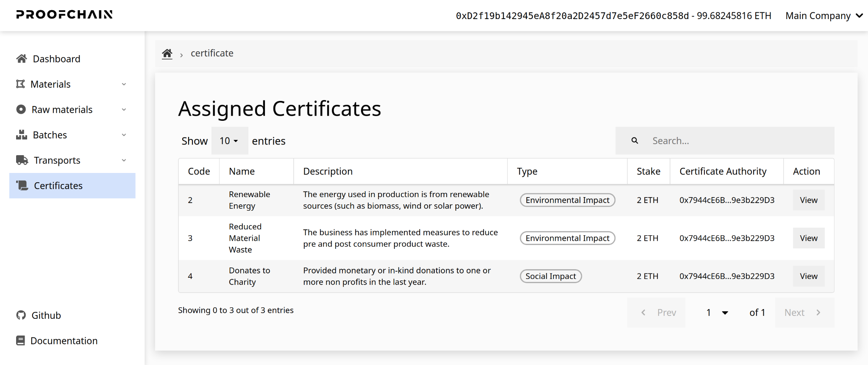
Task: Click Environmental Impact tag in Reduced Material row
Action: point(568,238)
